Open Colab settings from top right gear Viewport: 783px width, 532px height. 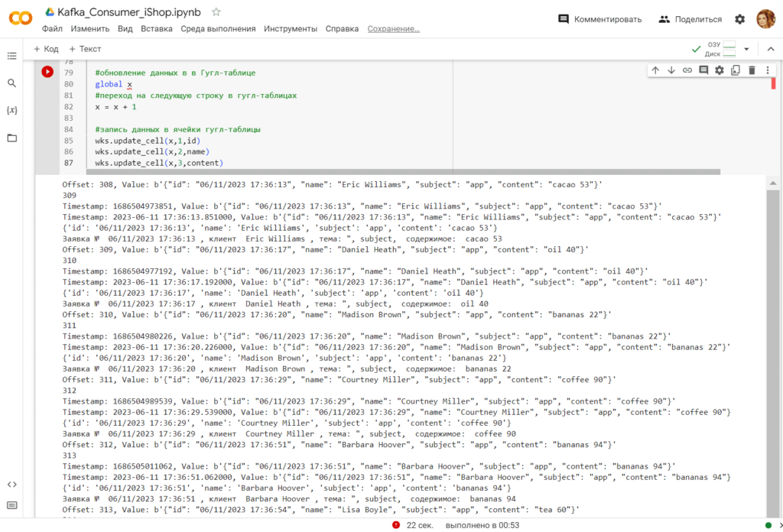[738, 18]
